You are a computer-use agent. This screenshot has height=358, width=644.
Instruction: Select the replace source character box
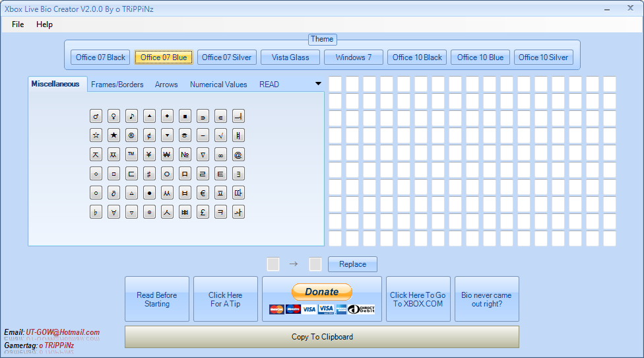tap(273, 264)
